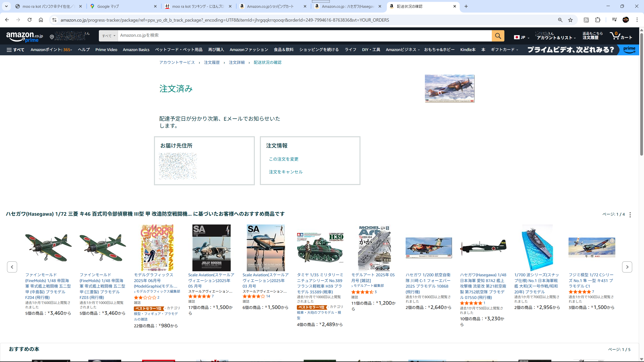This screenshot has width=644, height=362.
Task: Click the Chrome profile avatar
Action: [x=626, y=20]
